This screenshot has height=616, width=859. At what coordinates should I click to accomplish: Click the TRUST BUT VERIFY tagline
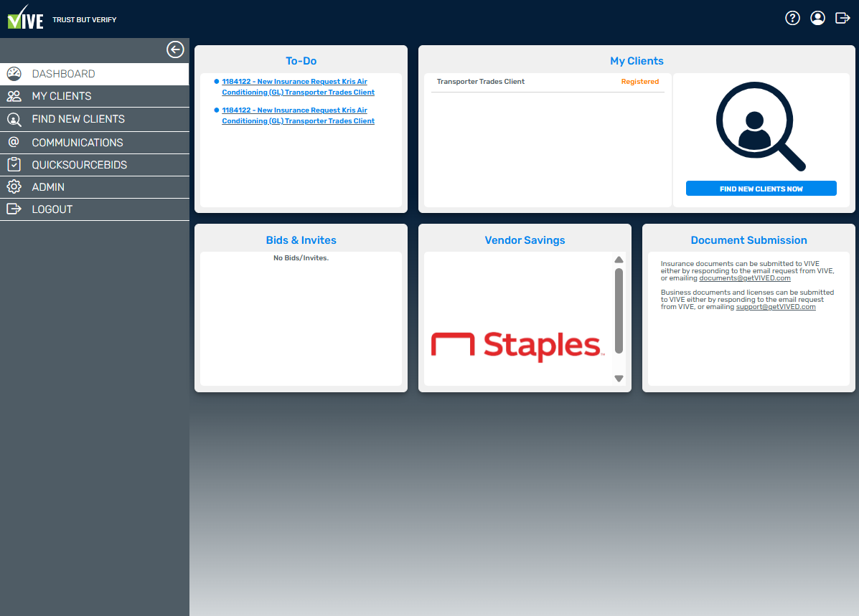click(85, 19)
